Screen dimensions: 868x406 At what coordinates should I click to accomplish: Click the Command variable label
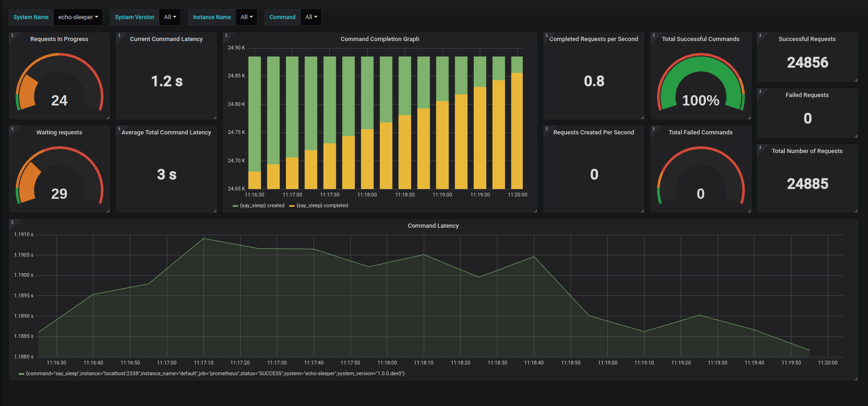(x=282, y=17)
